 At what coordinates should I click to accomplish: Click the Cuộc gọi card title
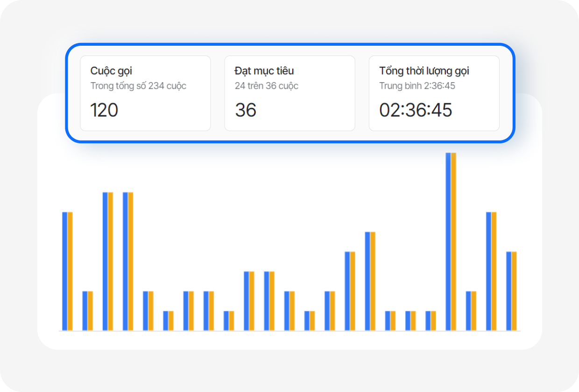111,71
